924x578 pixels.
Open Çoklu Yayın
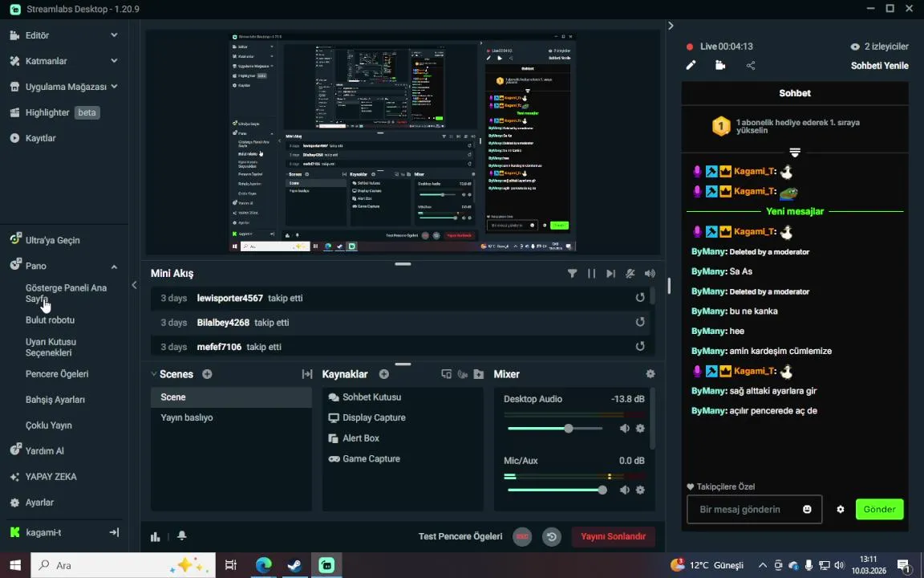49,425
